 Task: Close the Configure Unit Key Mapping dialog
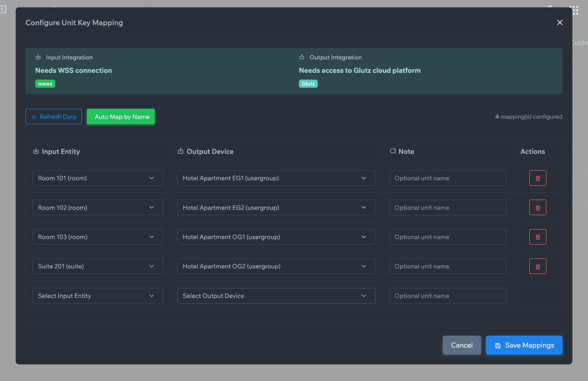(560, 22)
